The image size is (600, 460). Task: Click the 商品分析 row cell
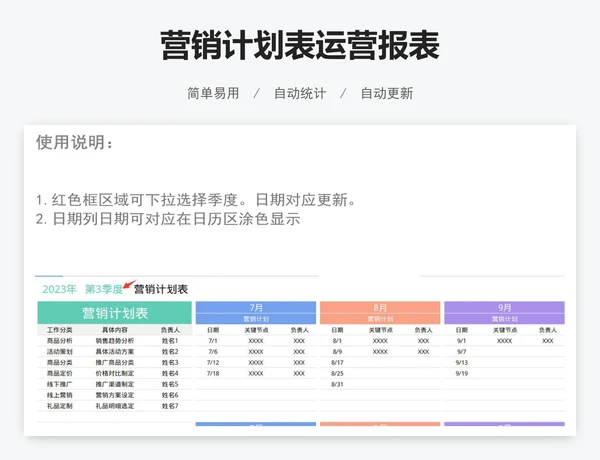[x=60, y=341]
